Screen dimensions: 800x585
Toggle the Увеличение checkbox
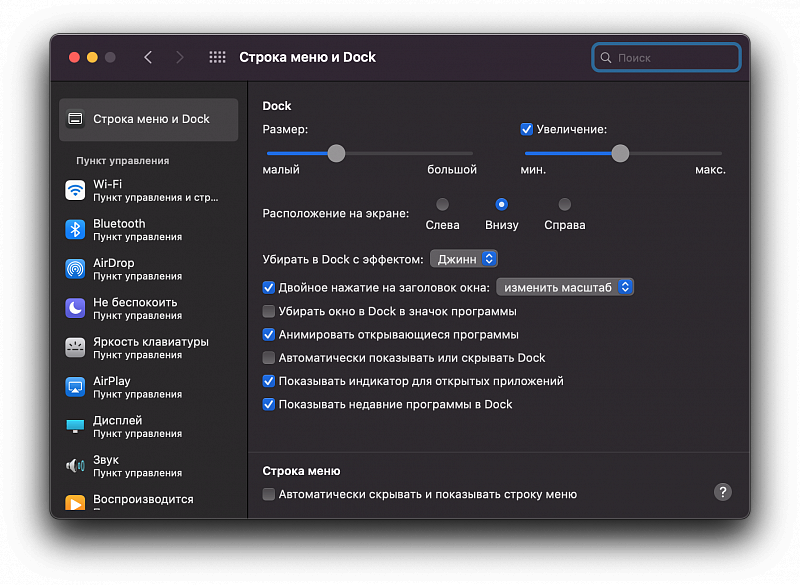[527, 129]
